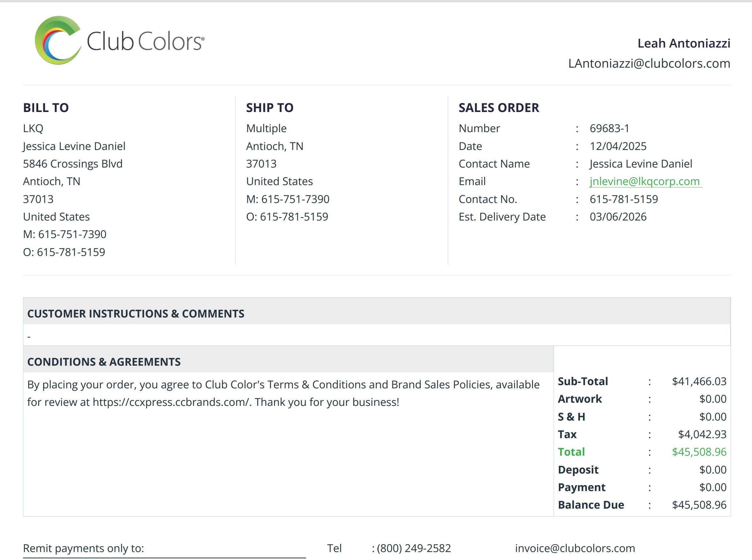
Task: Click the SALES ORDER heading
Action: click(x=499, y=108)
